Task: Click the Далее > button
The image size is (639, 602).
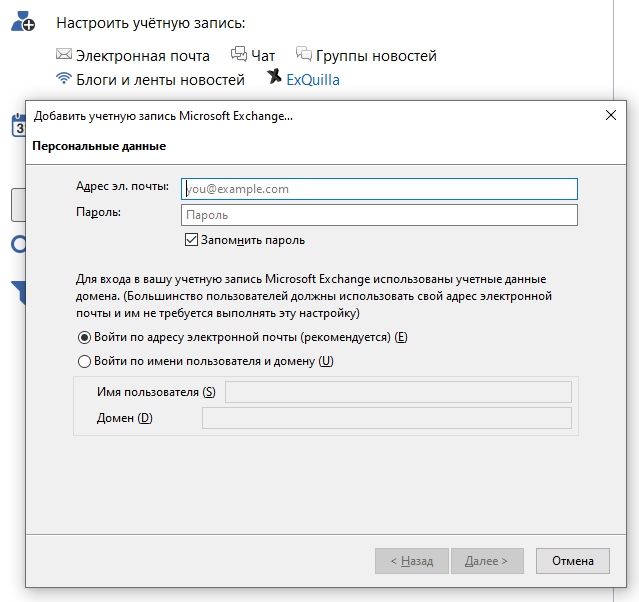Action: click(x=487, y=561)
